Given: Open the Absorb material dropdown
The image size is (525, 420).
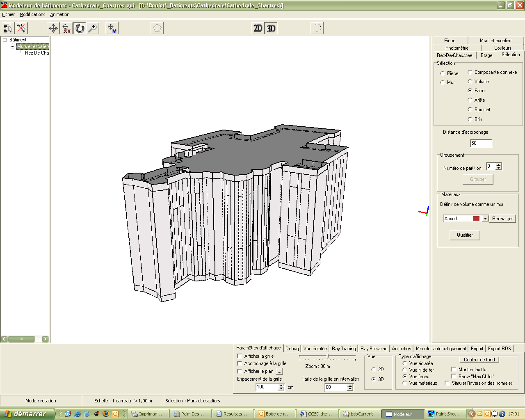Looking at the screenshot, I should [x=485, y=219].
